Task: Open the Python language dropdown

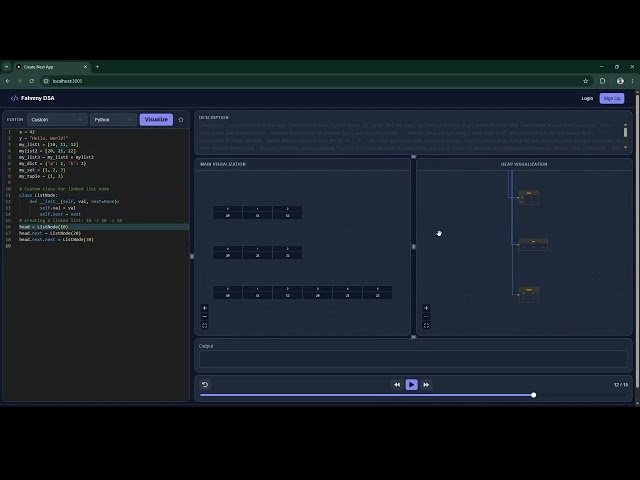Action: pyautogui.click(x=113, y=120)
